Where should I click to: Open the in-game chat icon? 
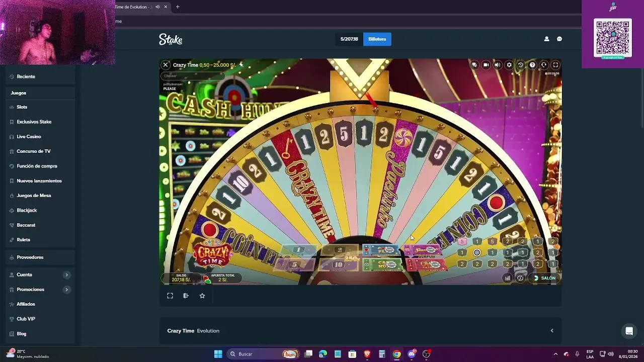pos(474,65)
